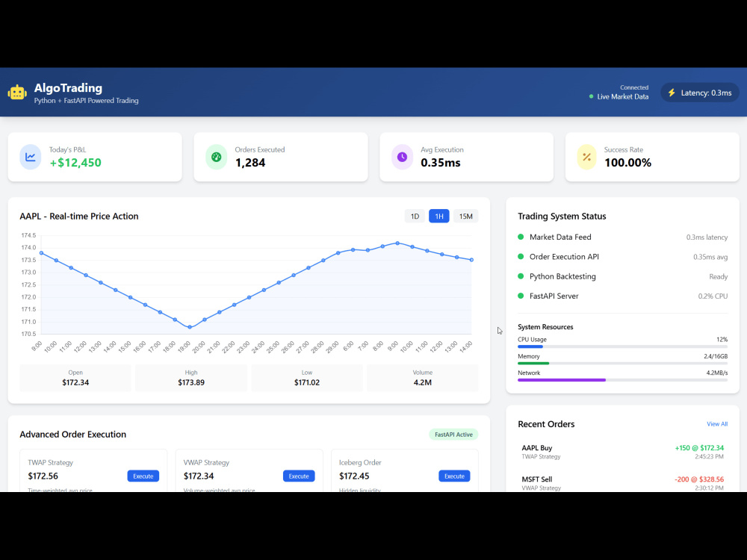The width and height of the screenshot is (747, 560).
Task: Click the lightning bolt latency icon
Action: point(672,93)
